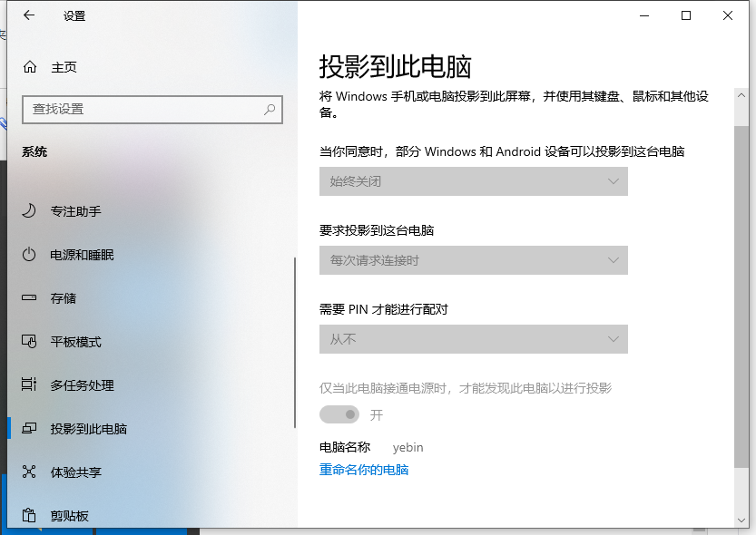
Task: Click the Home (主页) house icon
Action: [x=30, y=67]
